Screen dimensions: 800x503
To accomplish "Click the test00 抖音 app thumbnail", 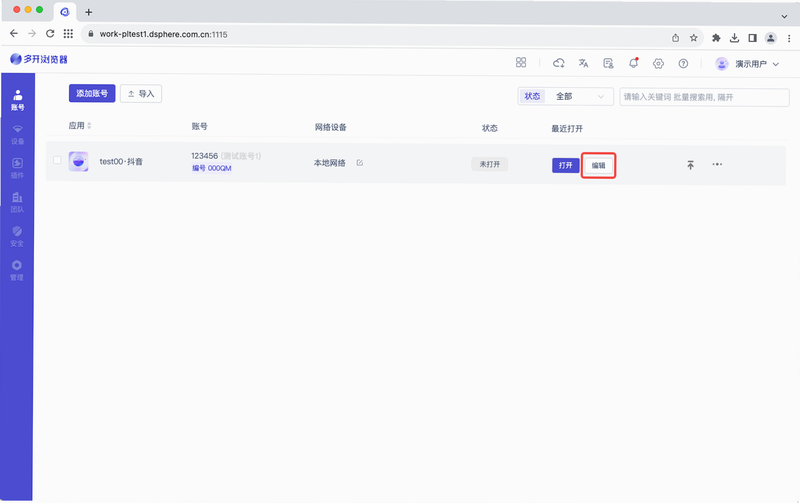I will [x=79, y=161].
